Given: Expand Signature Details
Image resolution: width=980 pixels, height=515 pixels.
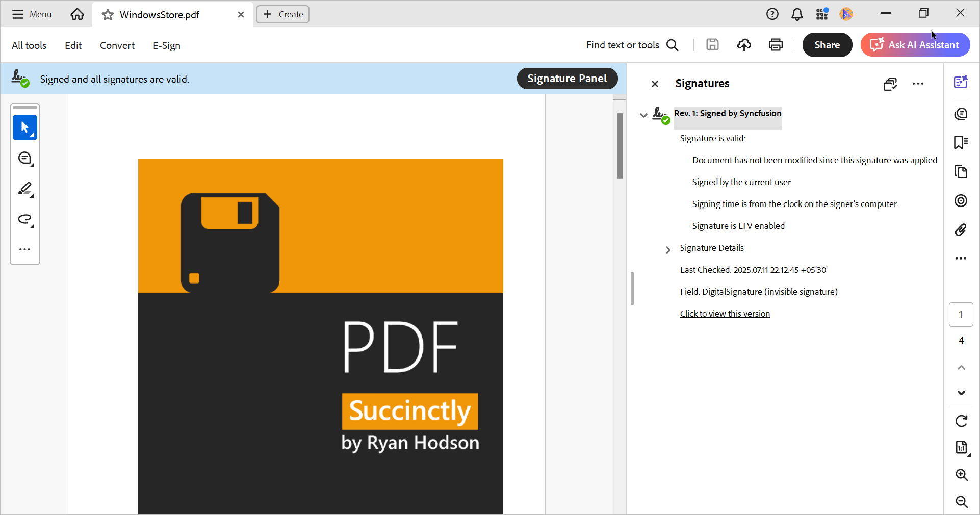Looking at the screenshot, I should pos(668,249).
